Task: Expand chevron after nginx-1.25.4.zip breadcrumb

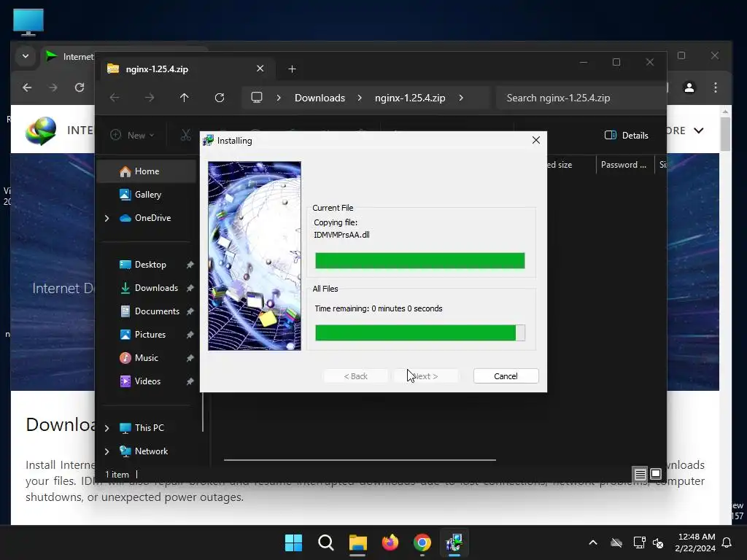Action: 461,98
